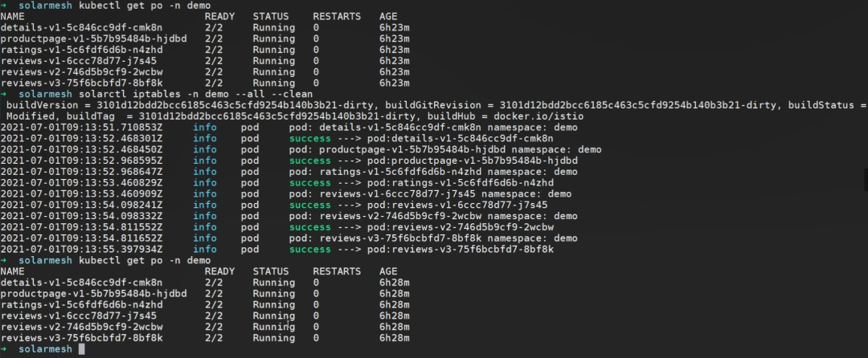Image resolution: width=868 pixels, height=358 pixels.
Task: Click the second kubectl get po command
Action: pos(145,260)
